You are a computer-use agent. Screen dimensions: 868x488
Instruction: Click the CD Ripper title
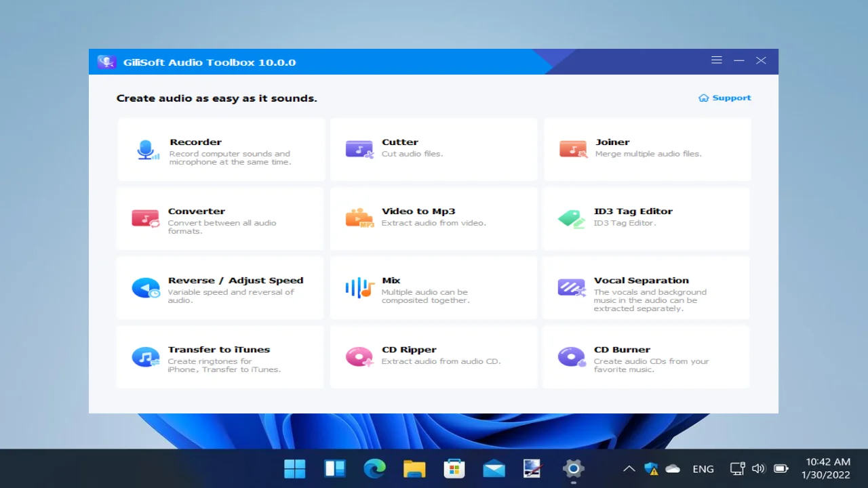pos(409,350)
